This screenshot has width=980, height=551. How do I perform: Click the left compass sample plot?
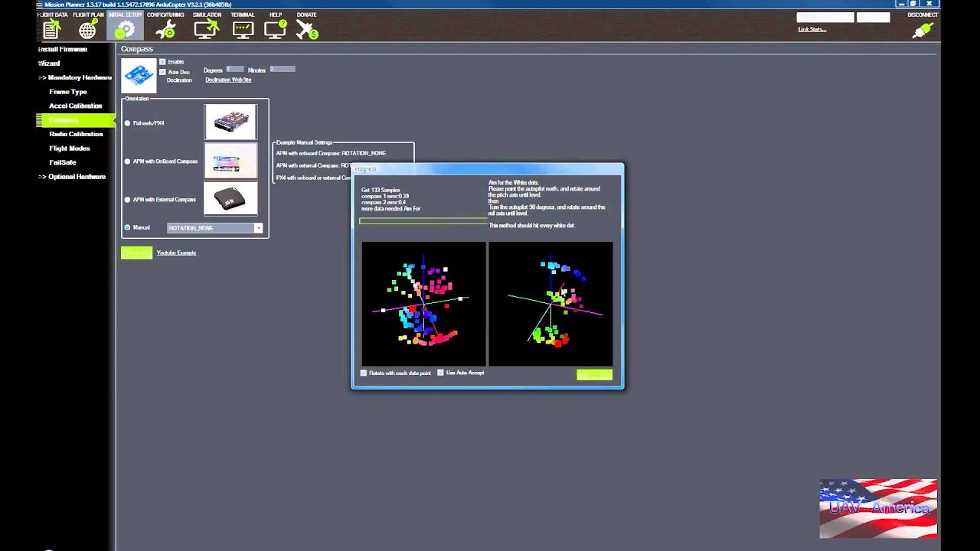(423, 304)
